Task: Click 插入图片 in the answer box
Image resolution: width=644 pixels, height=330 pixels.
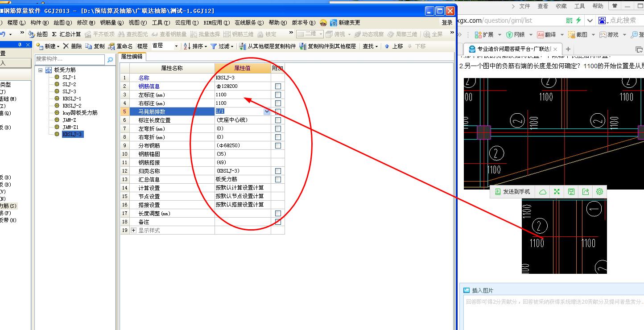Action: (x=479, y=290)
